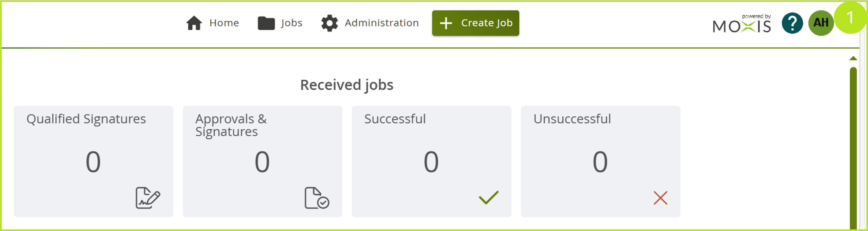
Task: Click the Jobs folder icon
Action: point(266,23)
